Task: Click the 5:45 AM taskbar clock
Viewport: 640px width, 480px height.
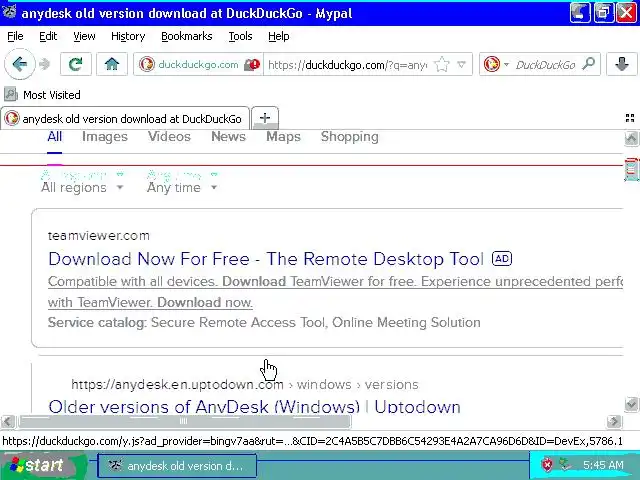Action: [603, 465]
